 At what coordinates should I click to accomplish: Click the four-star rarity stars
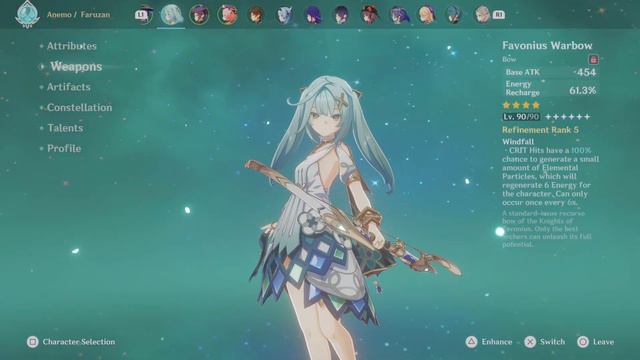521,105
